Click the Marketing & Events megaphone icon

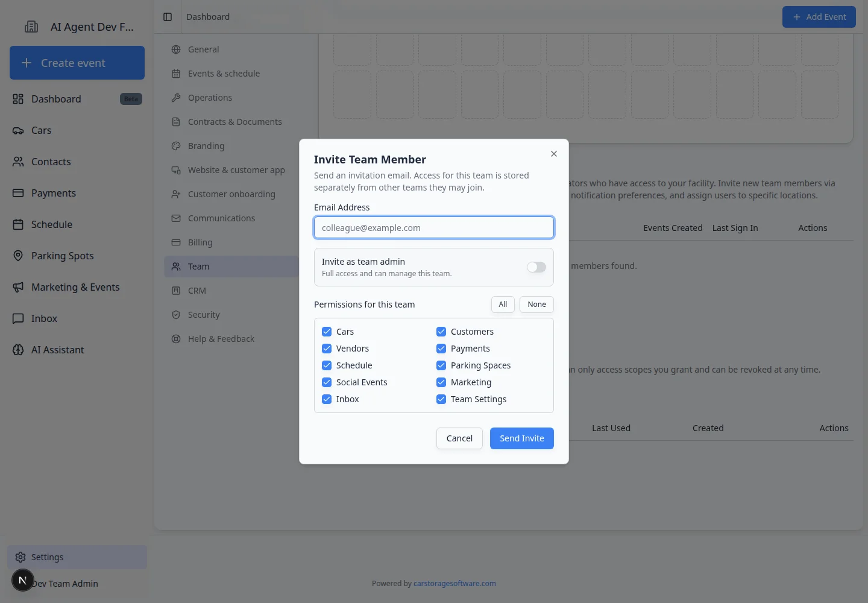pos(18,287)
